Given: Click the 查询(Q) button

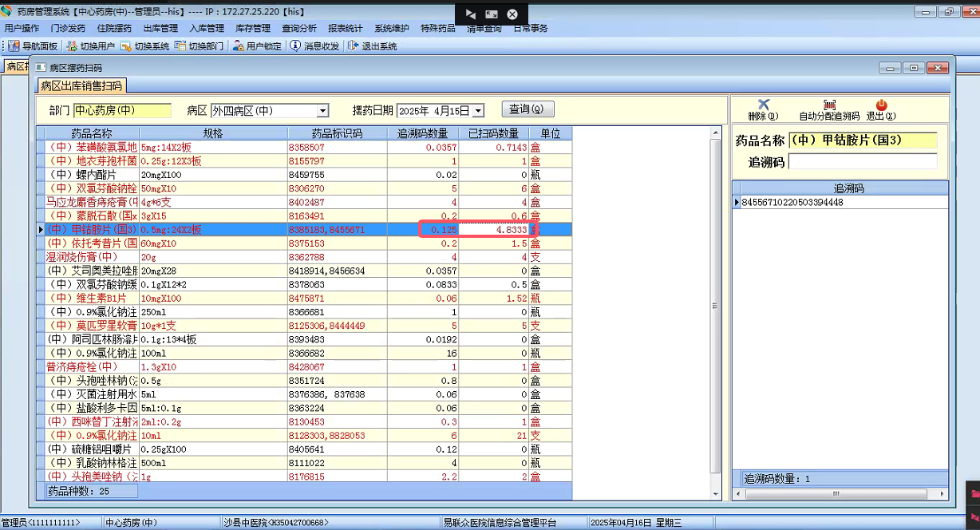Looking at the screenshot, I should (528, 109).
